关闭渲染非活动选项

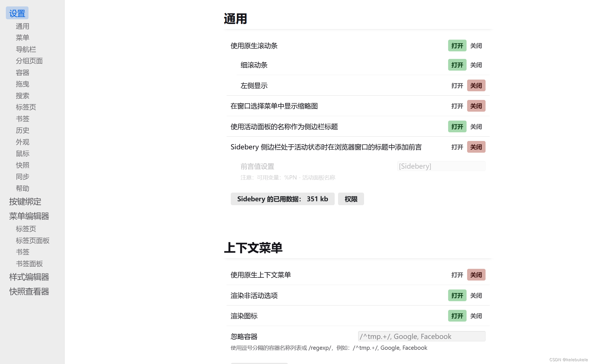(476, 295)
